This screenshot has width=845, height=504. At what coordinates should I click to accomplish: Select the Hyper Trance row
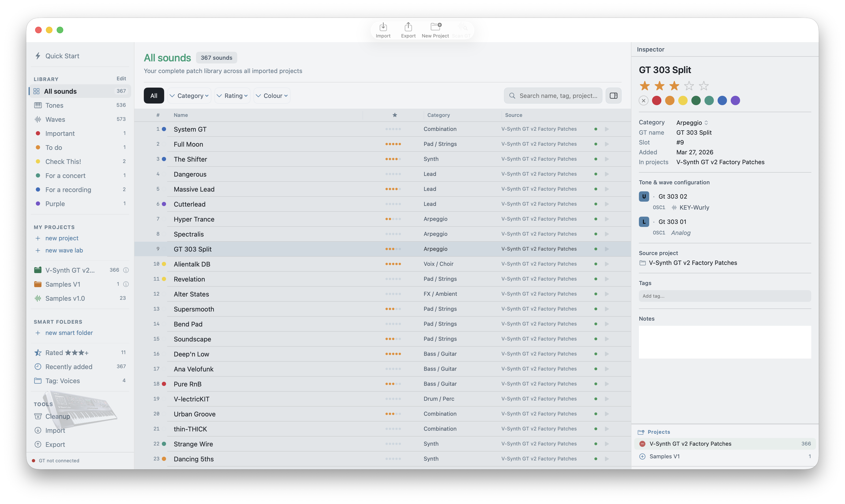pyautogui.click(x=382, y=219)
